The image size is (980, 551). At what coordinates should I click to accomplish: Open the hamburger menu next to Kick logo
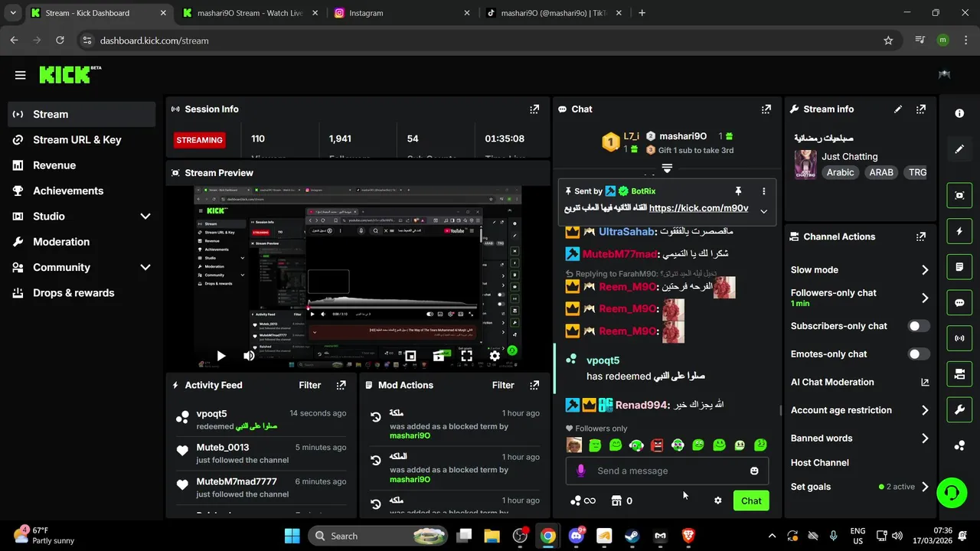pos(20,75)
